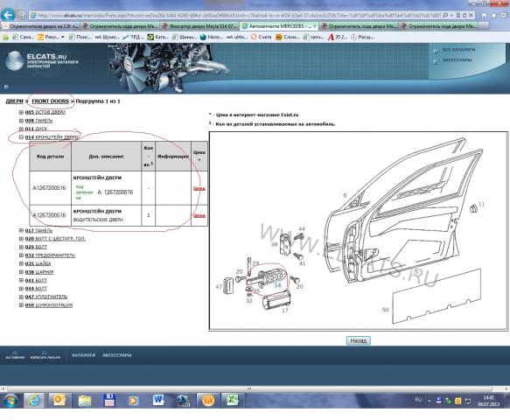
Task: Click the browser back arrow button
Action: [x=8, y=15]
